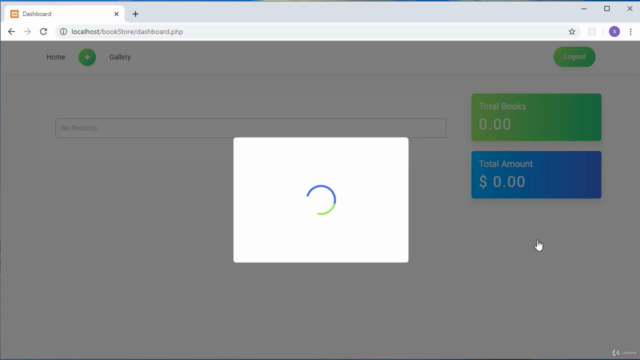640x360 pixels.
Task: Click the Total Amount card
Action: tap(536, 175)
